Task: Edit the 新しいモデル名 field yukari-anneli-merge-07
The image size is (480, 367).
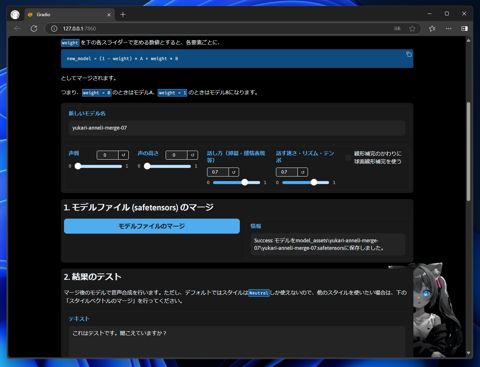Action: (x=237, y=128)
